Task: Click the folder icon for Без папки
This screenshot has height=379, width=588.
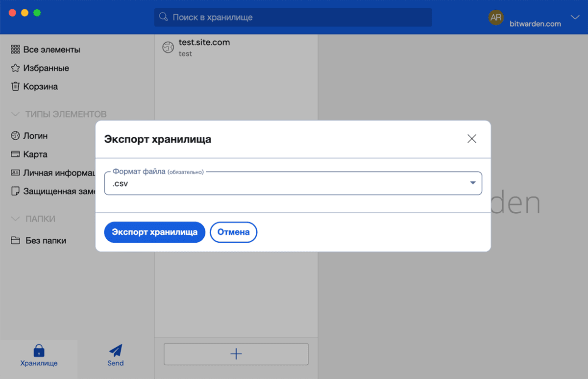Action: point(16,241)
